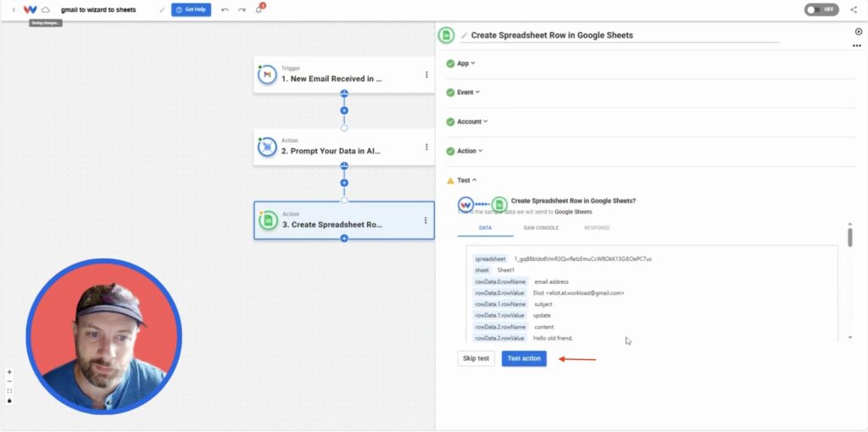The width and height of the screenshot is (868, 432).
Task: Expand the Action section
Action: [x=470, y=151]
